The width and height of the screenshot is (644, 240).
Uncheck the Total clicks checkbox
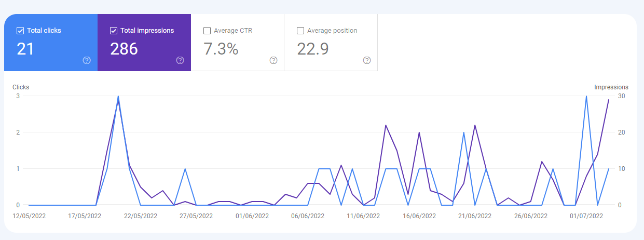[20, 31]
